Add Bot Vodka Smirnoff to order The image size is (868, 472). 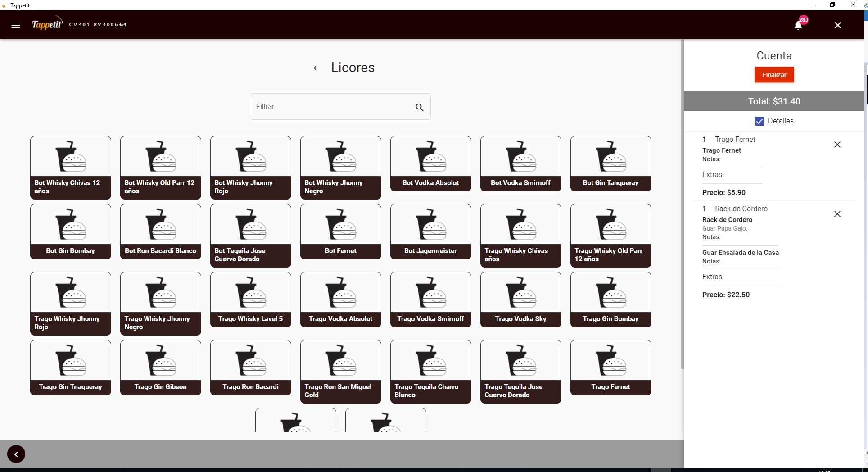click(x=521, y=163)
